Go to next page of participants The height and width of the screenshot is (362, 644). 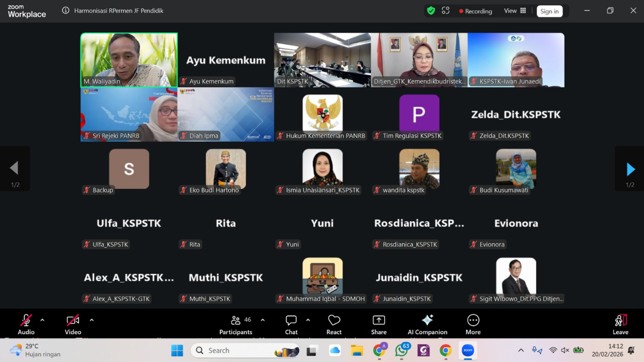click(x=630, y=169)
